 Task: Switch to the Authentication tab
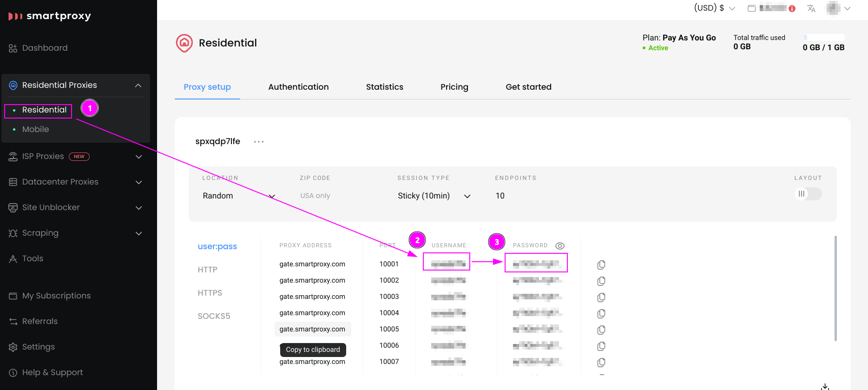[298, 87]
